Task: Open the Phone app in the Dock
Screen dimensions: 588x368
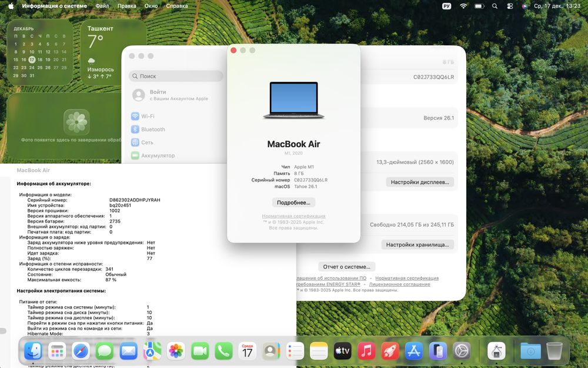Action: point(223,352)
